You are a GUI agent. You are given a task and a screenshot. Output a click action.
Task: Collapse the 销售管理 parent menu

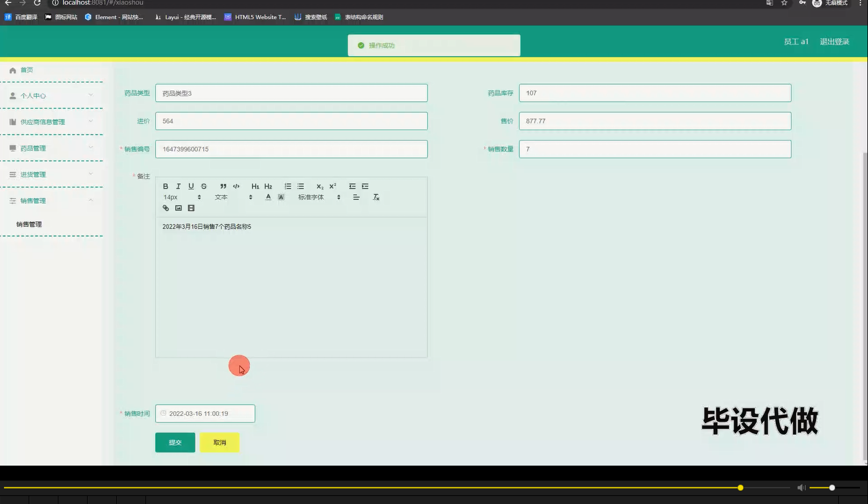point(52,200)
